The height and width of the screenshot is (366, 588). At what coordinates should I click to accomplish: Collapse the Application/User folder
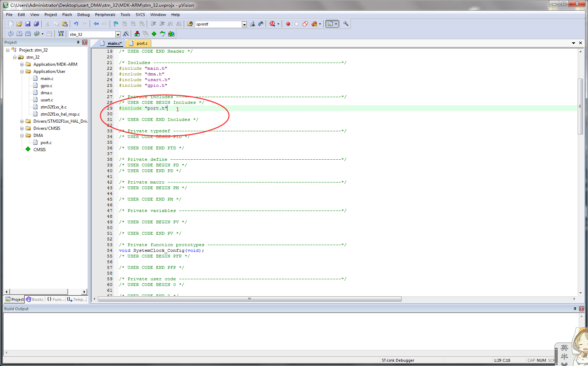[22, 71]
